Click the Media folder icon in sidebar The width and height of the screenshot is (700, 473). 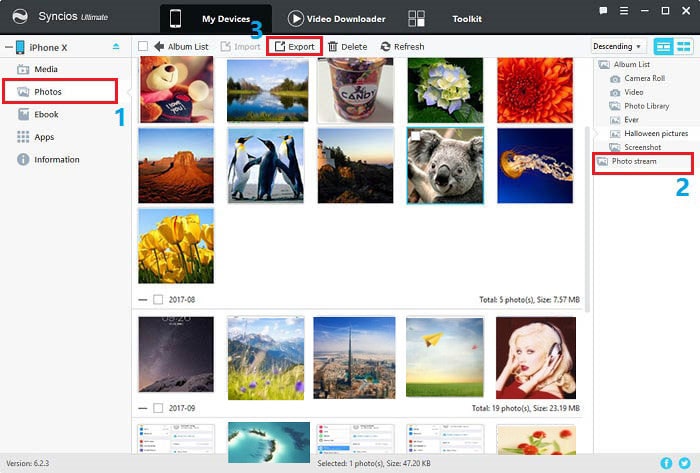pyautogui.click(x=23, y=69)
